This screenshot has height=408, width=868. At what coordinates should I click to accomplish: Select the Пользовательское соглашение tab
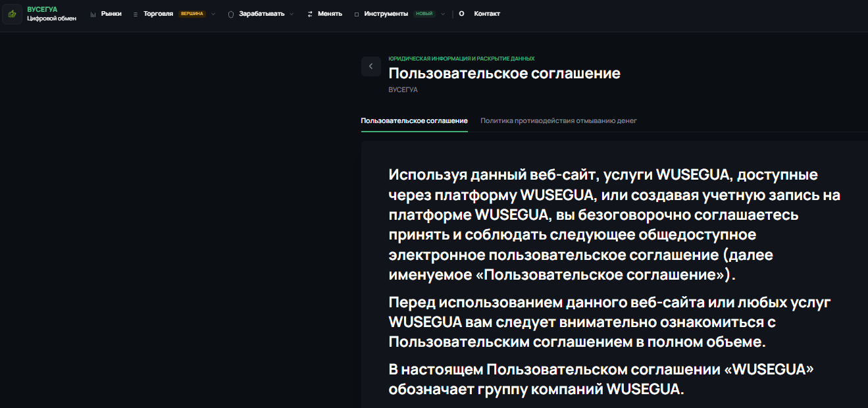coord(415,121)
